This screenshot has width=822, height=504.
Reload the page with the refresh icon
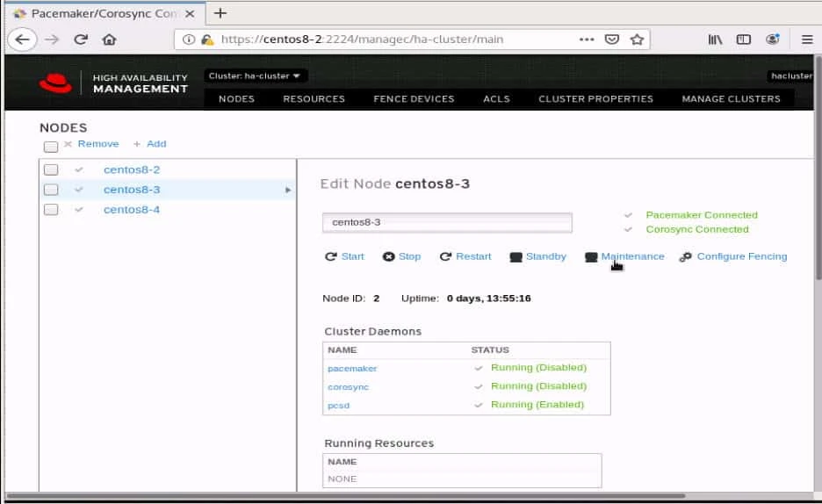pos(80,40)
